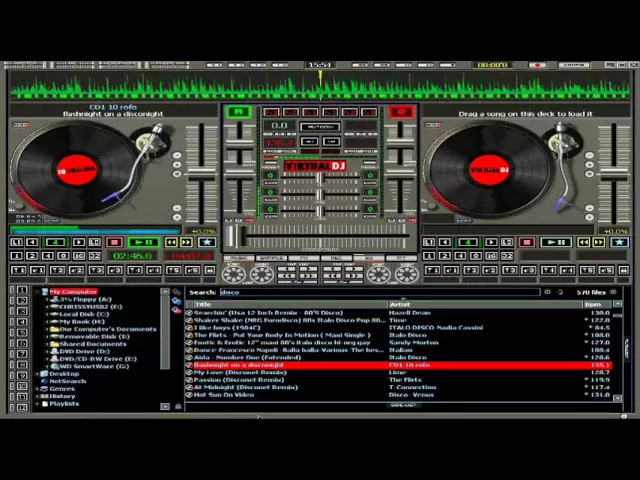Select NetSearch in the folder tree
Screen dimensions: 640x480
click(x=68, y=381)
